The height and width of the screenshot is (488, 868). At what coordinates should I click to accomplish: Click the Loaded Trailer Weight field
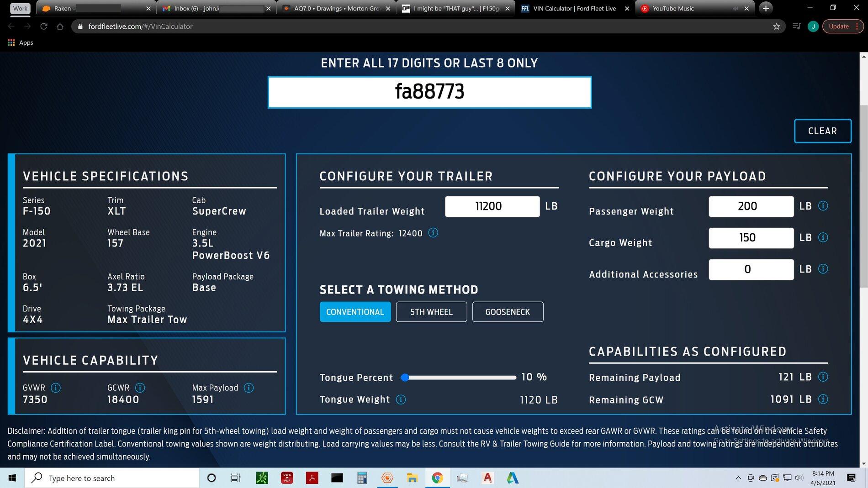(492, 206)
